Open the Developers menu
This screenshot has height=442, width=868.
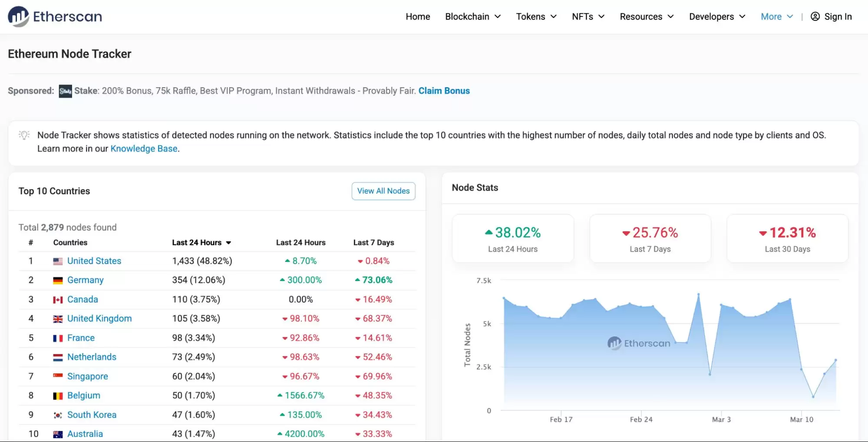[x=717, y=16]
